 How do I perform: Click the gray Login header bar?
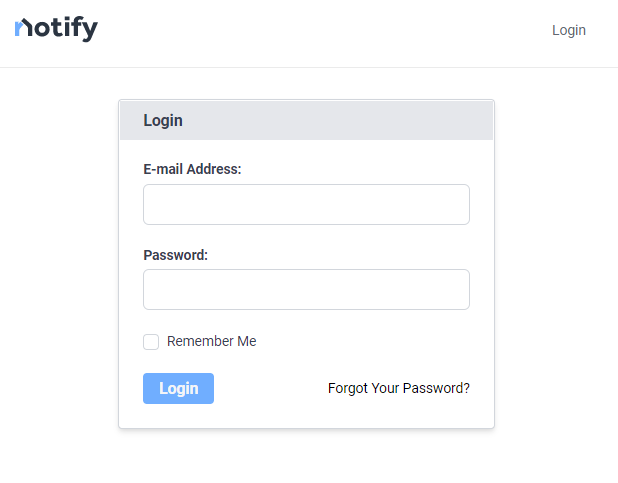click(x=306, y=120)
